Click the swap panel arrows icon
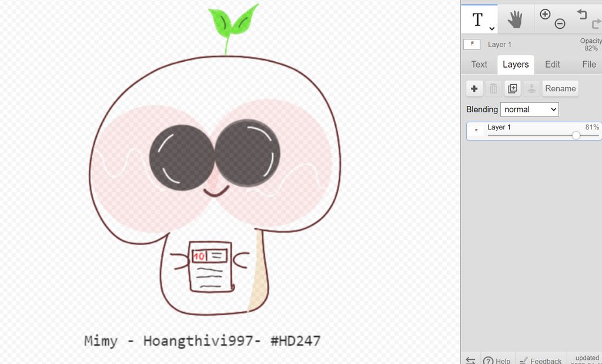Image resolution: width=602 pixels, height=364 pixels. 471,360
